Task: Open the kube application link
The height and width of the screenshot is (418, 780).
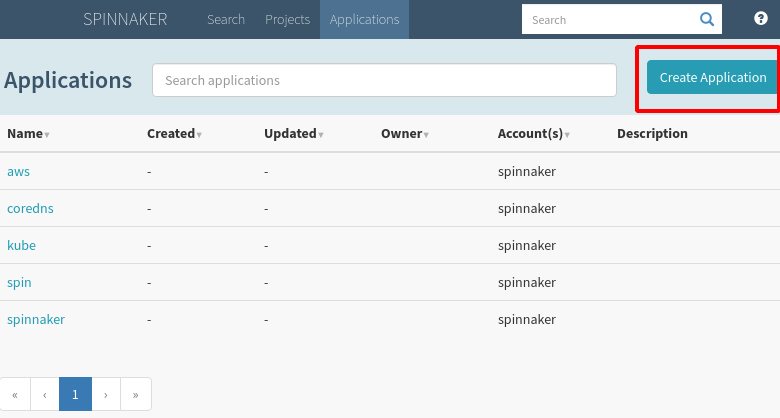Action: (21, 245)
